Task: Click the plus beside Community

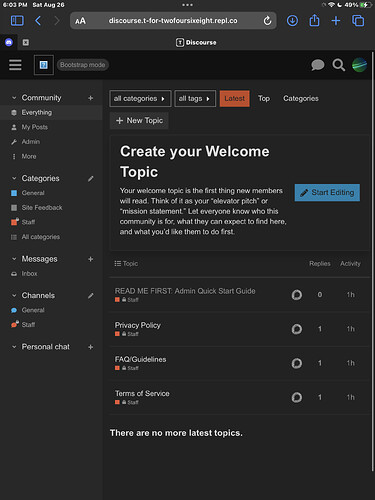Action: tap(90, 98)
